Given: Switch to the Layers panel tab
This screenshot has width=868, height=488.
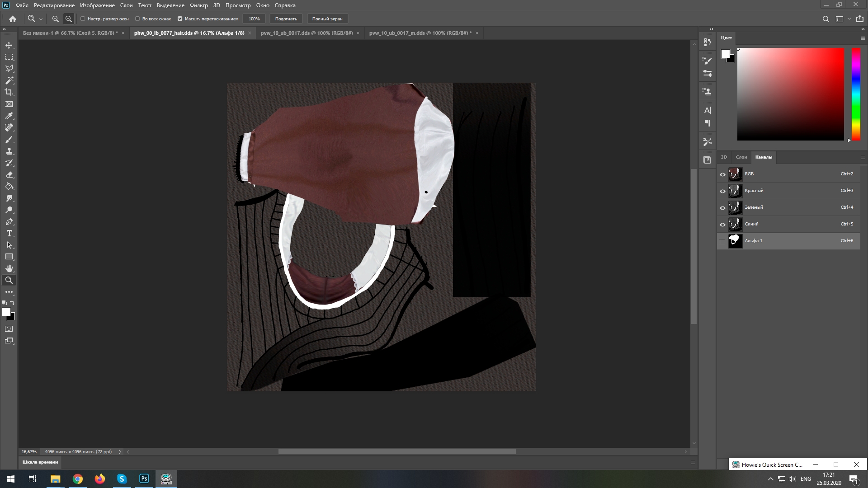Looking at the screenshot, I should [x=741, y=157].
